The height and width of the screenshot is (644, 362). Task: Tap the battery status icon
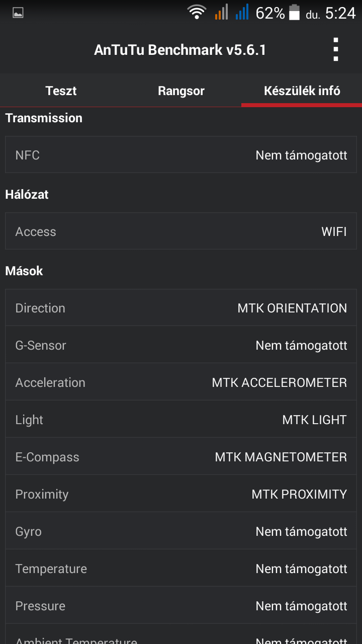[294, 13]
